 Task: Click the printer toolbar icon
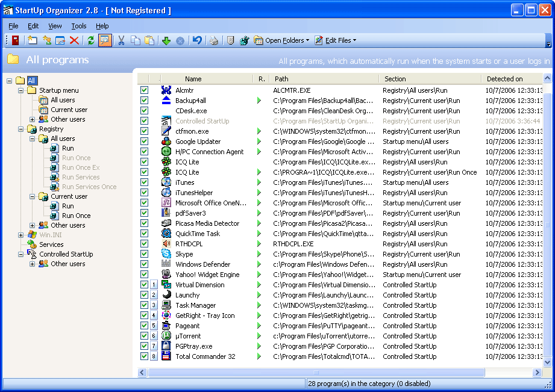tap(214, 40)
